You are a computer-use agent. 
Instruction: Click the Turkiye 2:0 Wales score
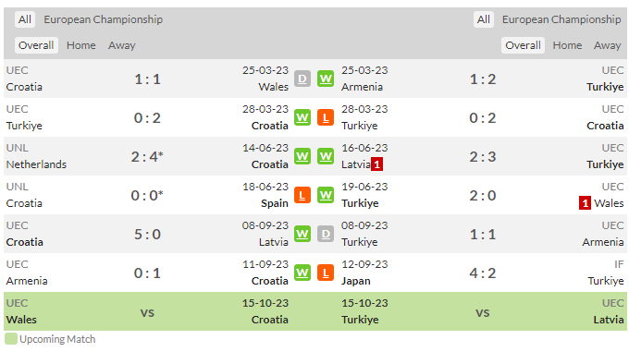[x=483, y=196]
